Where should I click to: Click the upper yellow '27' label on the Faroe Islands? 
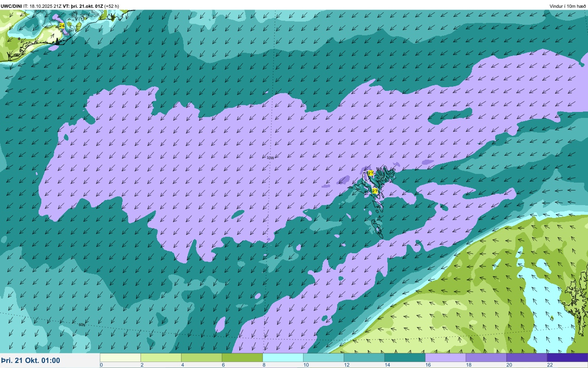tap(371, 173)
